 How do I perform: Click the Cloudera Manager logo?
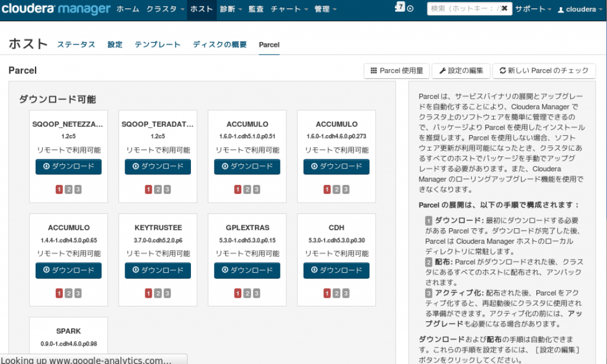pyautogui.click(x=56, y=8)
